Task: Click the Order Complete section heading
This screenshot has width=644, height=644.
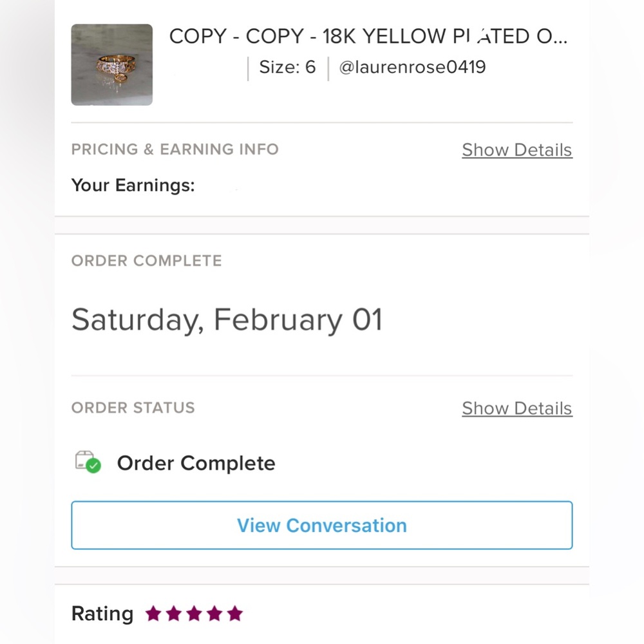Action: pyautogui.click(x=147, y=261)
